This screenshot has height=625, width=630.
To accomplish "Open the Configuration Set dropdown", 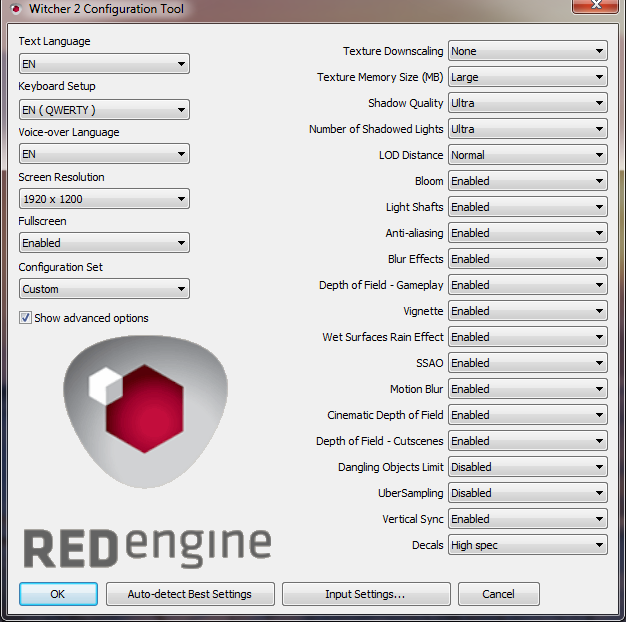I will (104, 289).
